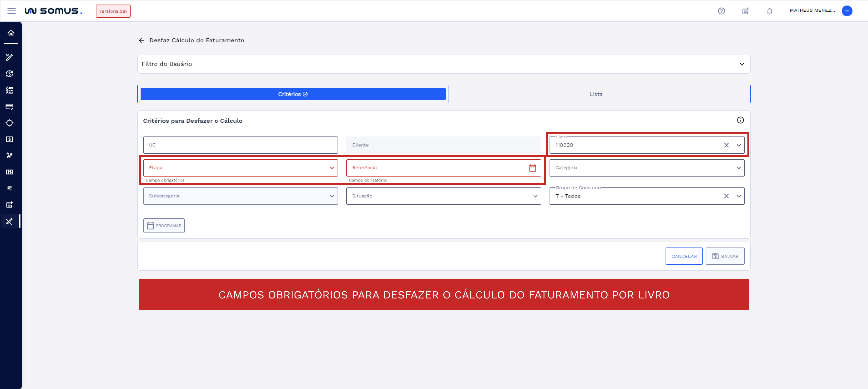
Task: Click the help question-mark icon in top bar
Action: pos(722,11)
